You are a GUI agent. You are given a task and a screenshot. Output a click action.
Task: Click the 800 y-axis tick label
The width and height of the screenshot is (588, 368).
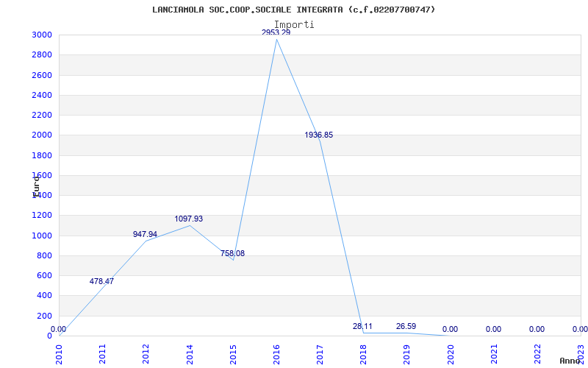pyautogui.click(x=44, y=255)
